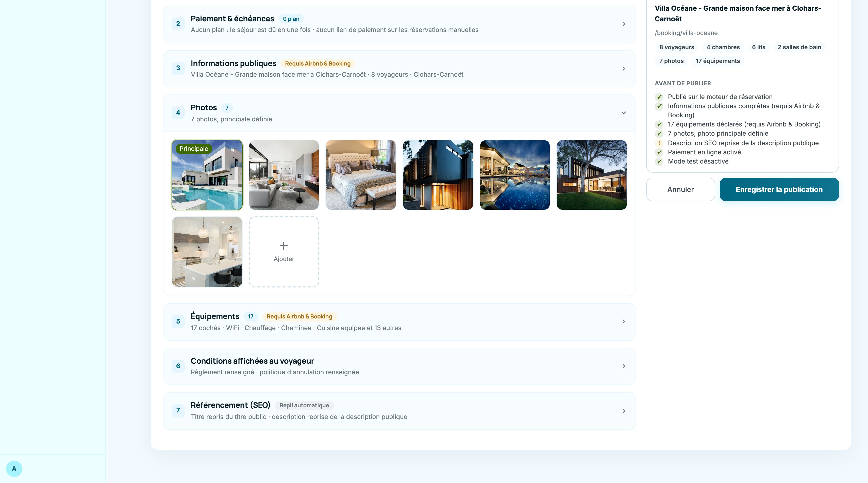Expand the Équipements section chevron

(623, 321)
